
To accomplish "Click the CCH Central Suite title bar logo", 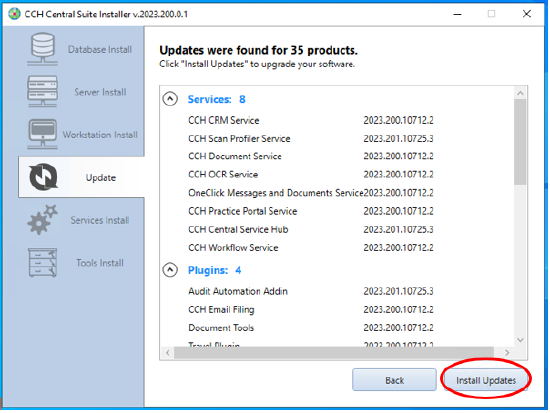I will pyautogui.click(x=14, y=14).
